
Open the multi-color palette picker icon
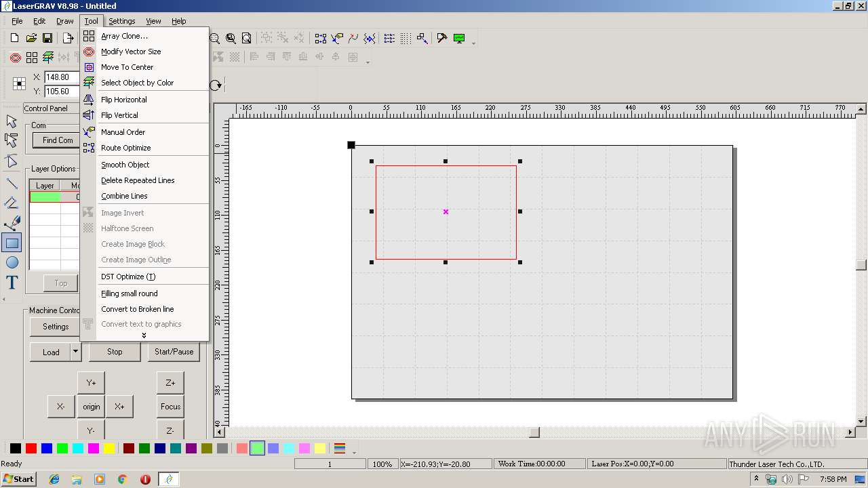[340, 448]
